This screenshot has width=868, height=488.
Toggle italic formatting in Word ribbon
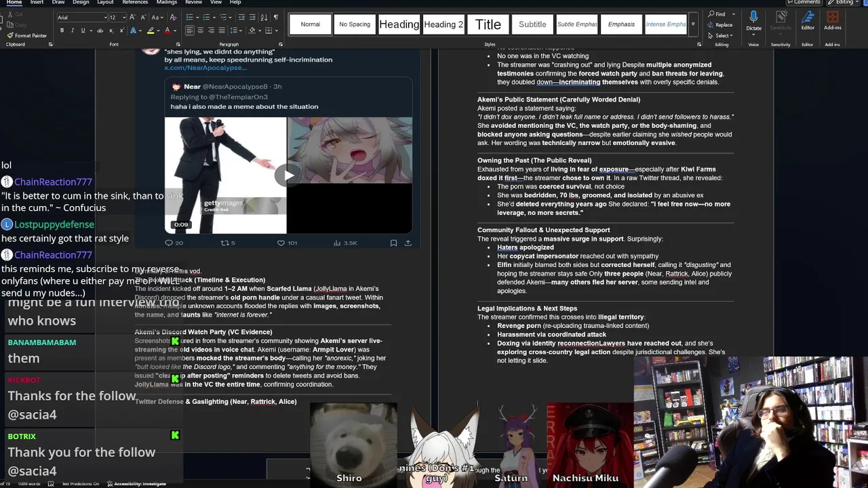pos(73,30)
